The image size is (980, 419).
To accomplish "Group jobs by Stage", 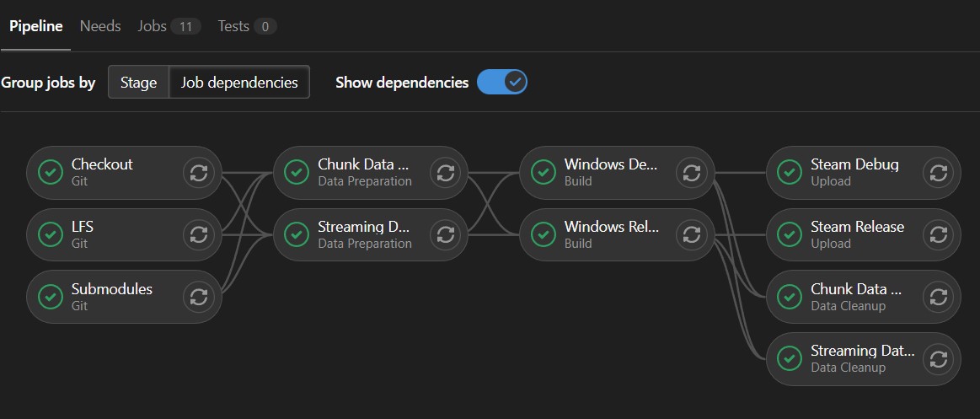I will pos(138,83).
